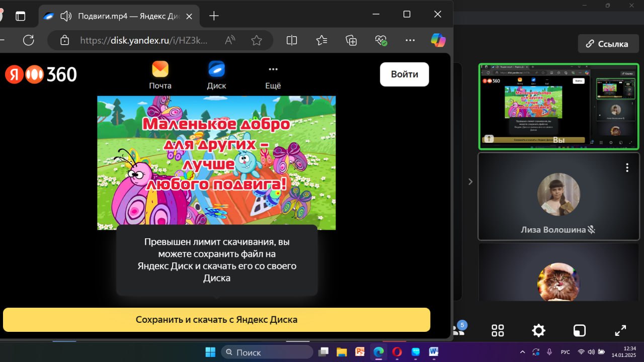The height and width of the screenshot is (362, 644).
Task: Open Edge split screen
Action: click(x=292, y=40)
